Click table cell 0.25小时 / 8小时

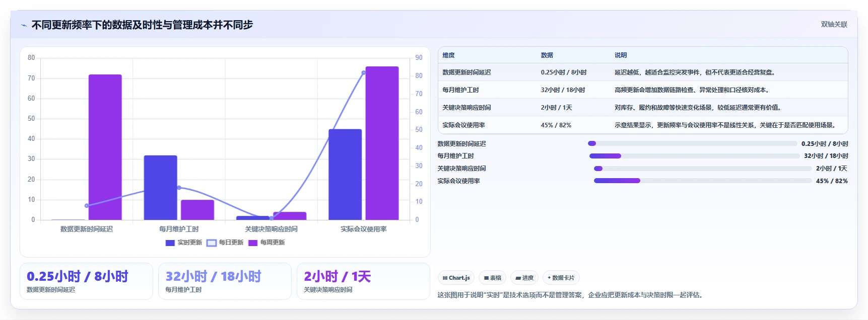click(x=564, y=72)
